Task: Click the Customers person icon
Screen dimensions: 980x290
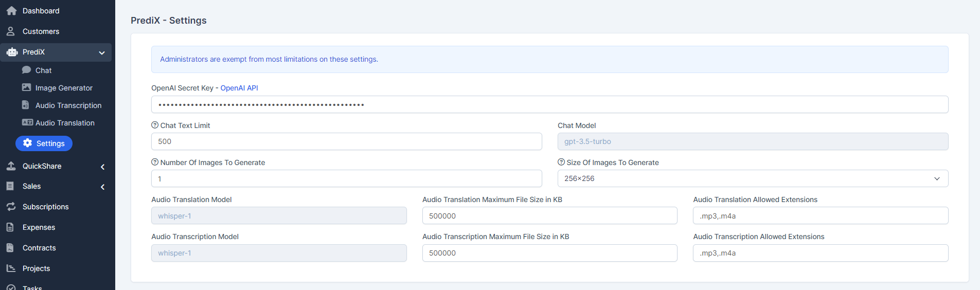Action: pos(10,31)
